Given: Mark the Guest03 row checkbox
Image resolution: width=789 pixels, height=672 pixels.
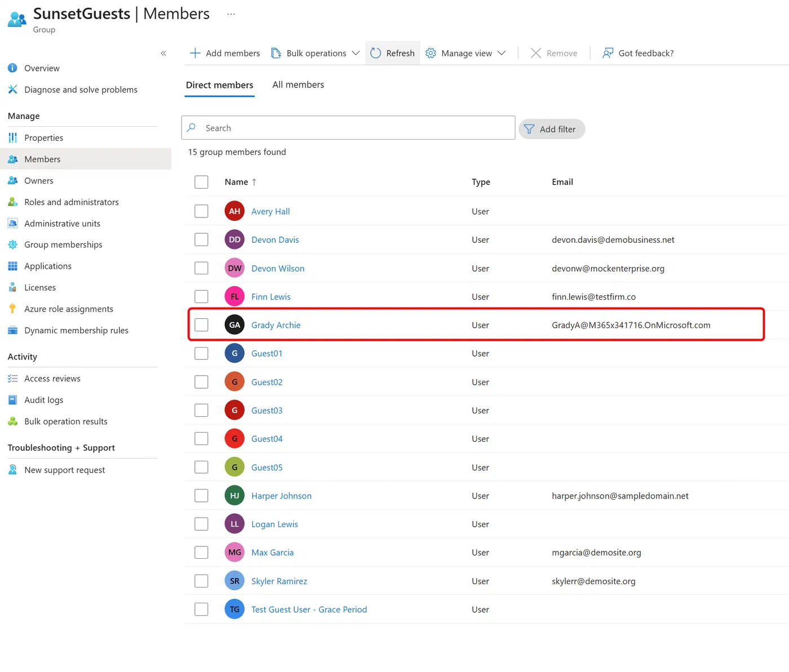Looking at the screenshot, I should coord(201,410).
